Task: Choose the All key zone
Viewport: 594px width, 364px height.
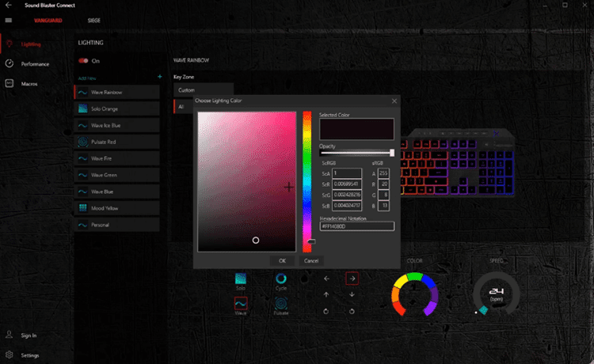Action: [184, 107]
